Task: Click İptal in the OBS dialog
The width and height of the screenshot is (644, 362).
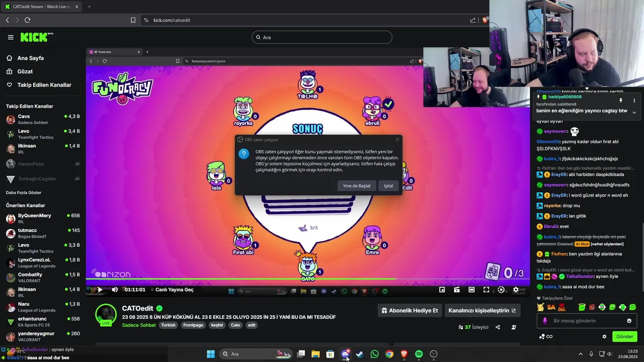Action: coord(388,186)
